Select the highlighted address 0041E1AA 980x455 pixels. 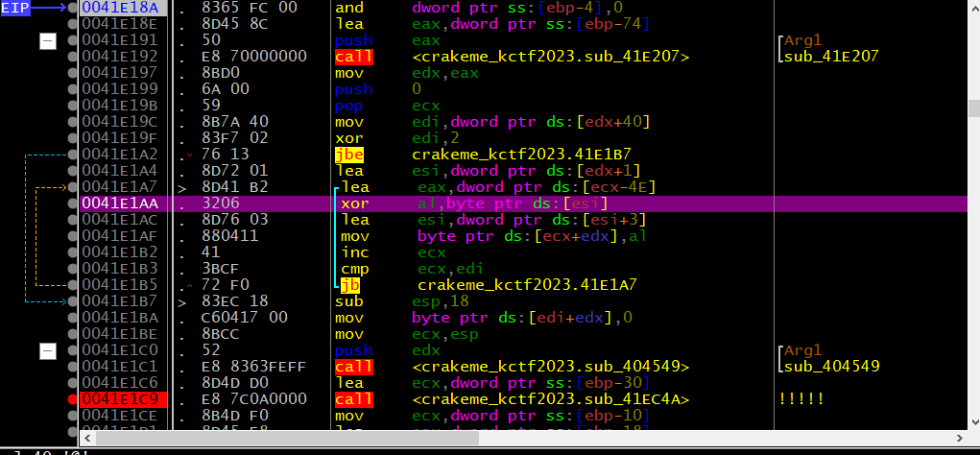121,204
